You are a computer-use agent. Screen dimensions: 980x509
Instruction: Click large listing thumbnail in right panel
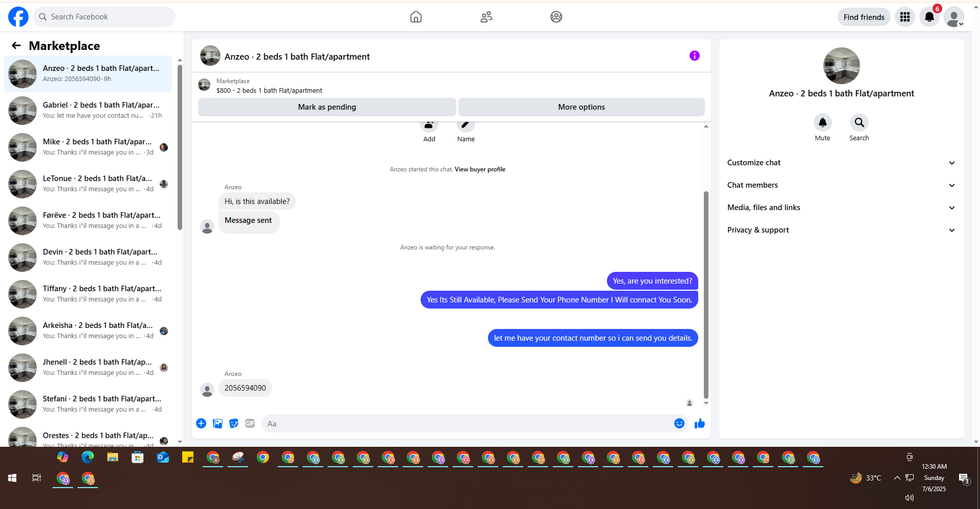tap(841, 66)
